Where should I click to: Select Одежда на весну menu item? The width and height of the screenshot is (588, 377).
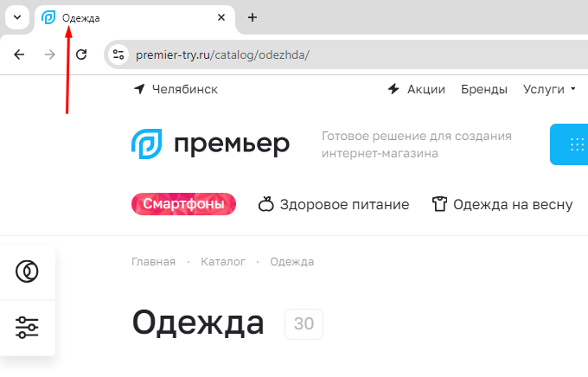(502, 204)
